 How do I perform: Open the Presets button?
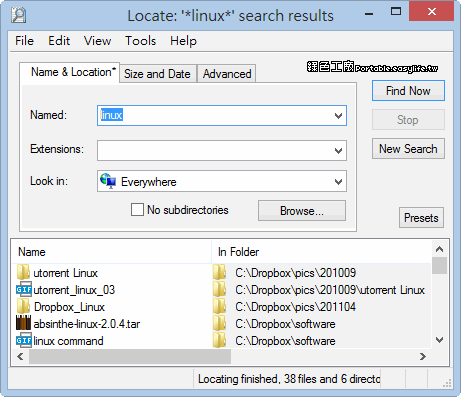421,218
